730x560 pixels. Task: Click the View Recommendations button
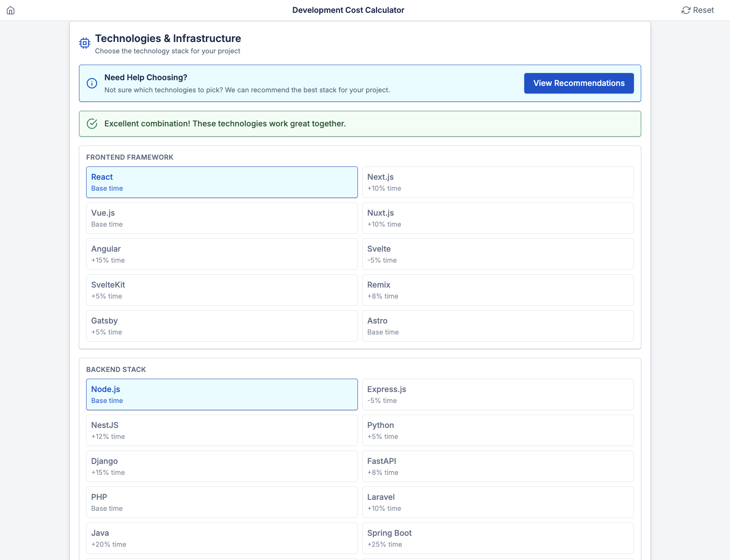click(578, 83)
